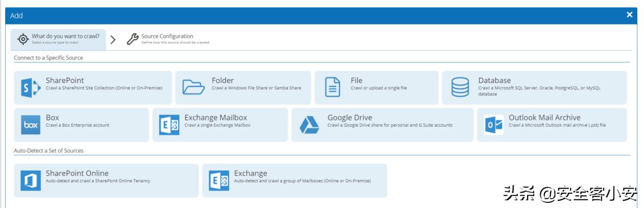The width and height of the screenshot is (644, 208).
Task: Choose the Box card title
Action: [53, 118]
